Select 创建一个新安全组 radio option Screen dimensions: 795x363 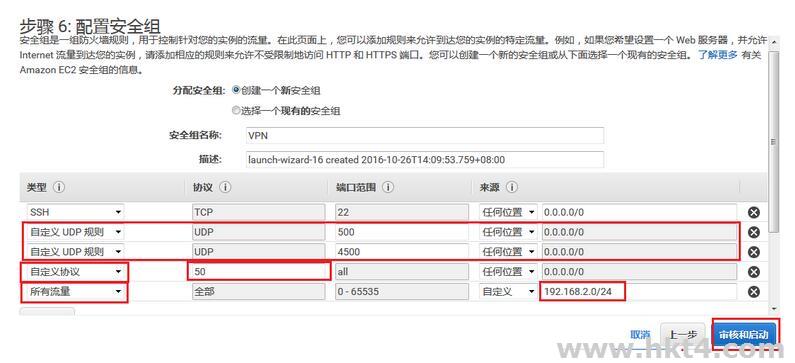pos(236,90)
